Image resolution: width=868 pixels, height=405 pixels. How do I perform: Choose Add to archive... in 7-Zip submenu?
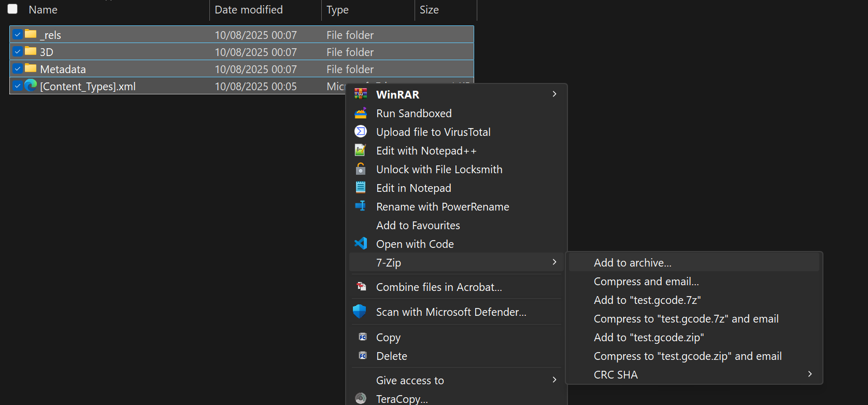[x=694, y=262]
